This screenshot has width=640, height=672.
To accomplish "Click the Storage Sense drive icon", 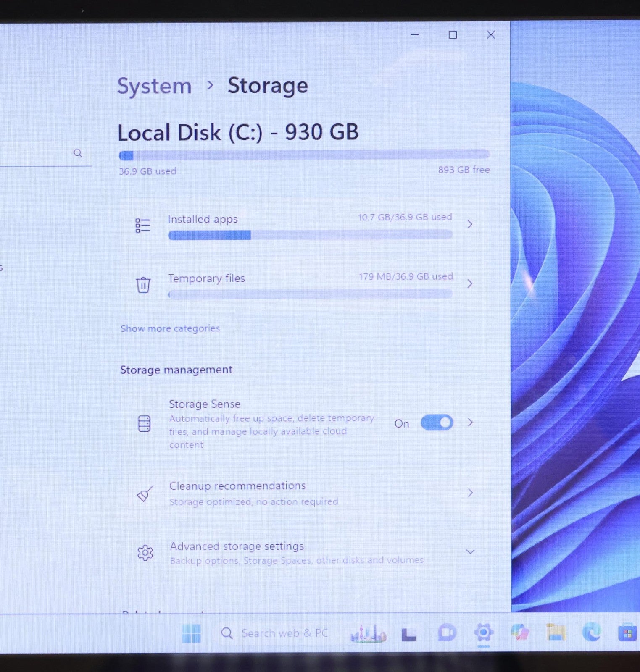I will tap(144, 423).
